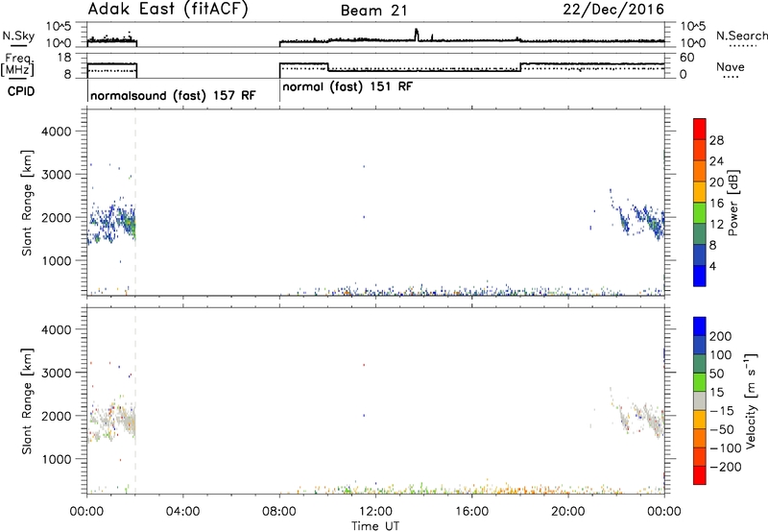Click the gray swatch of Velocity colorbar

click(x=700, y=401)
